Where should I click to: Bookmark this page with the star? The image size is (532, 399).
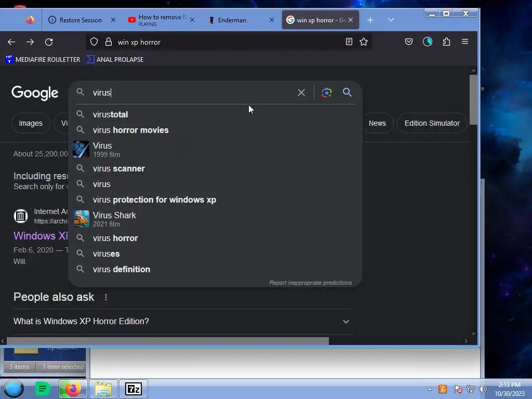[364, 42]
